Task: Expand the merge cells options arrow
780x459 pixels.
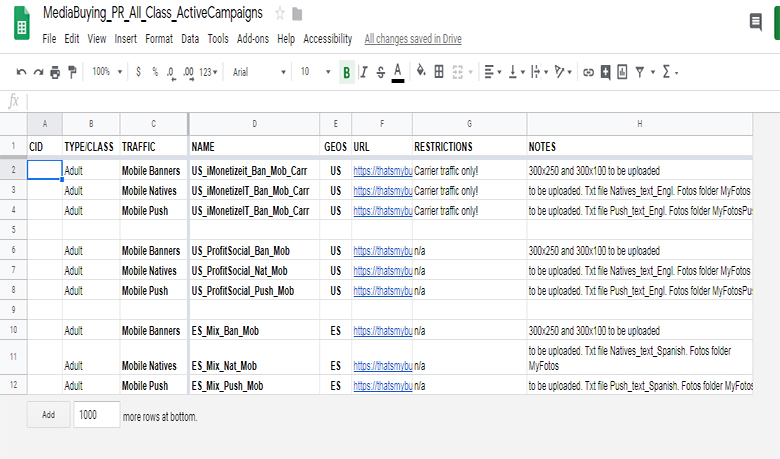Action: click(471, 73)
